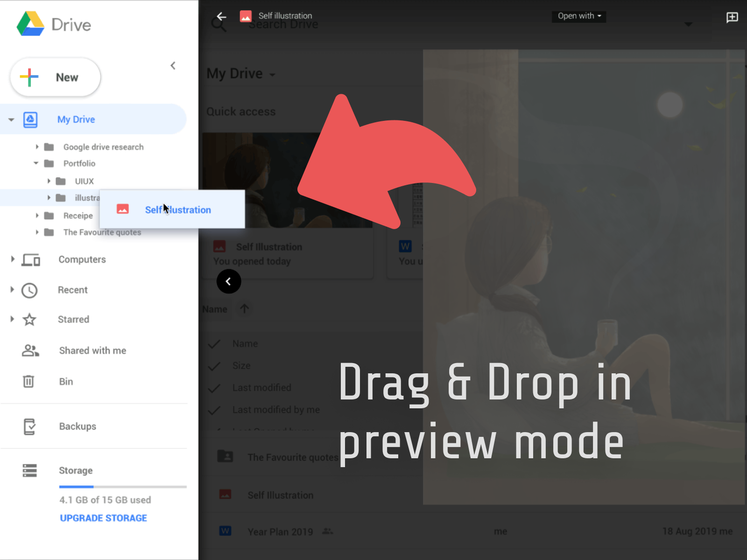Click the storage usage progress bar
Viewport: 747px width, 560px height.
tap(123, 486)
